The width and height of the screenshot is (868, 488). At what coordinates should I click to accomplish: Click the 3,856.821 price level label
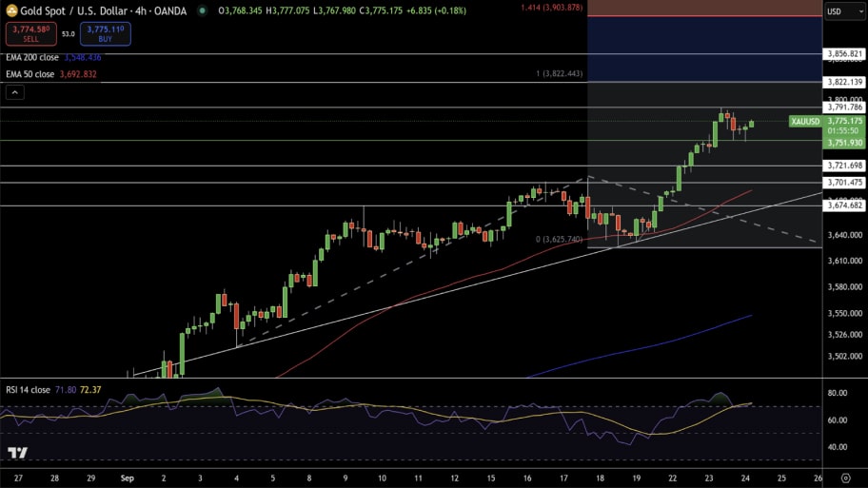pyautogui.click(x=844, y=54)
